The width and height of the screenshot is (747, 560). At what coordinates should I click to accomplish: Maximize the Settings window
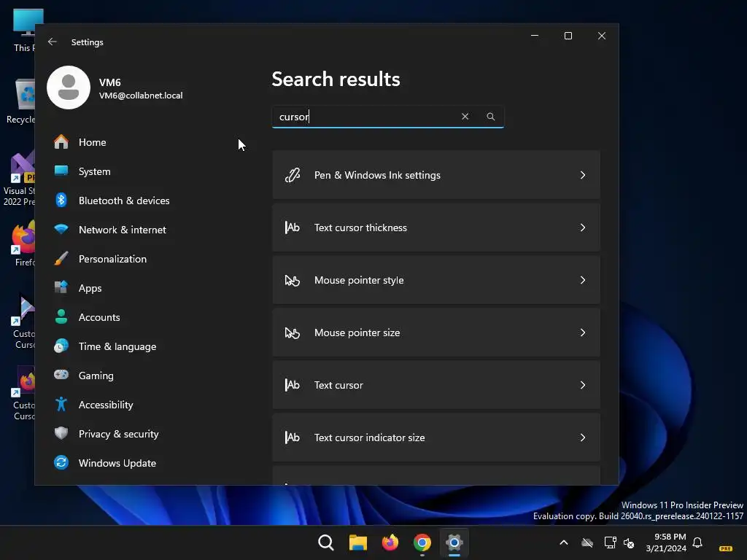pos(568,36)
